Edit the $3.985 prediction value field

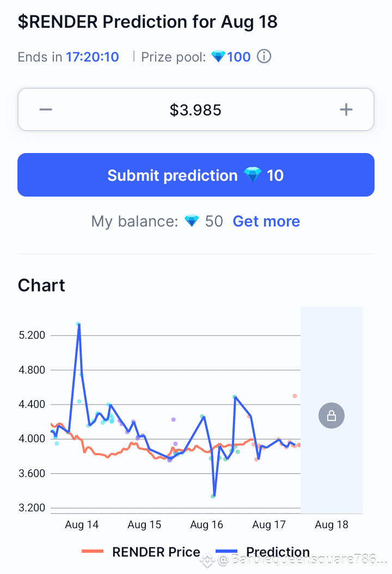click(x=196, y=109)
